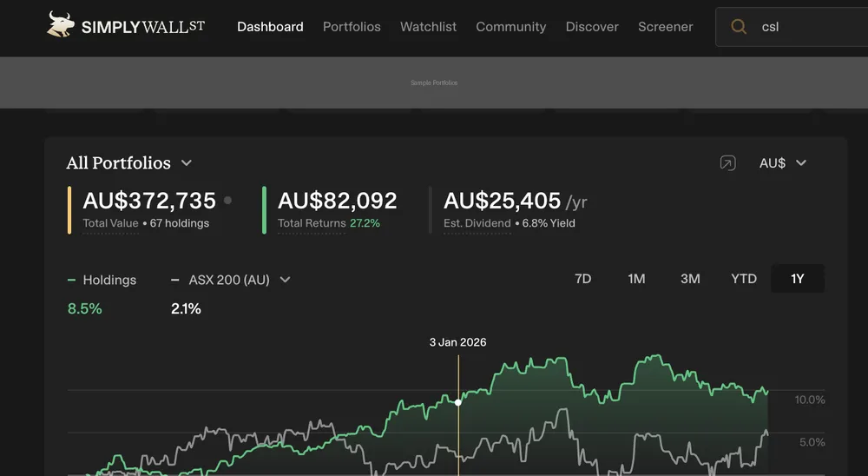Screen dimensions: 868x476
Task: Click the 27.2% returns percentage
Action: (365, 223)
